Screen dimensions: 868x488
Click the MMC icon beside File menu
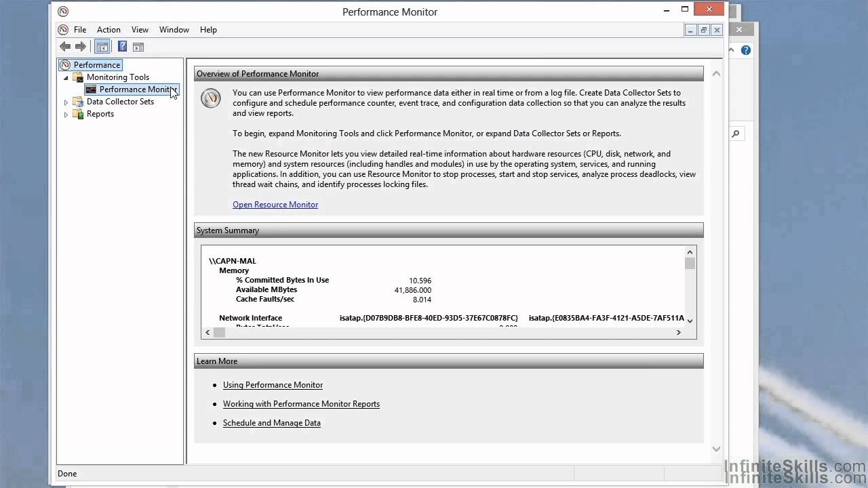(x=63, y=30)
